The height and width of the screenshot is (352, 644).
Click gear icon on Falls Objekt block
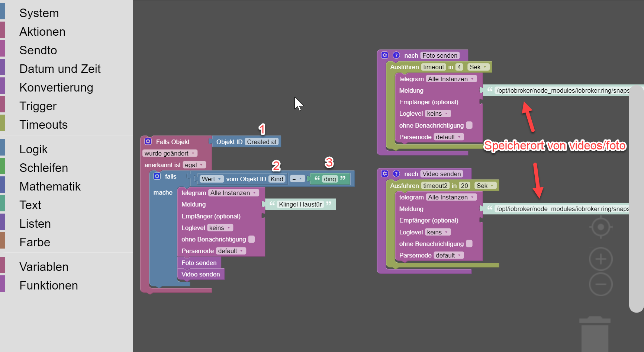148,141
